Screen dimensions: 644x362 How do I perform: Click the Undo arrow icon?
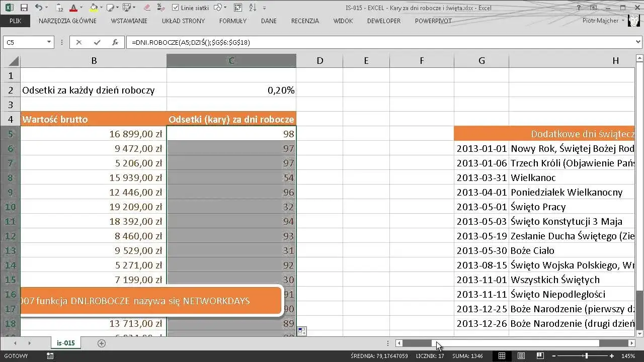coord(39,8)
